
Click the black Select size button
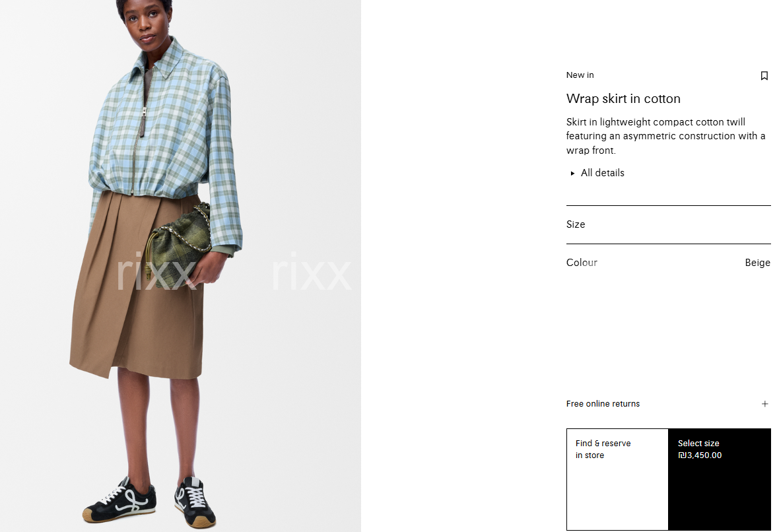pyautogui.click(x=720, y=479)
